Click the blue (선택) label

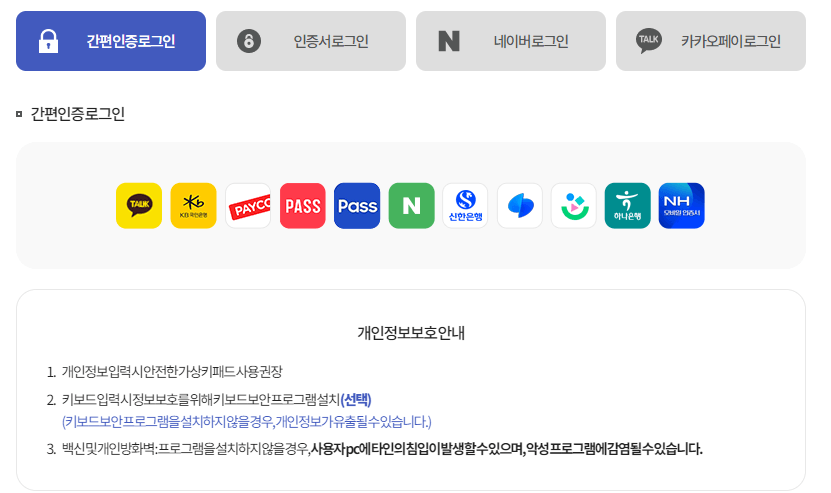pyautogui.click(x=356, y=399)
